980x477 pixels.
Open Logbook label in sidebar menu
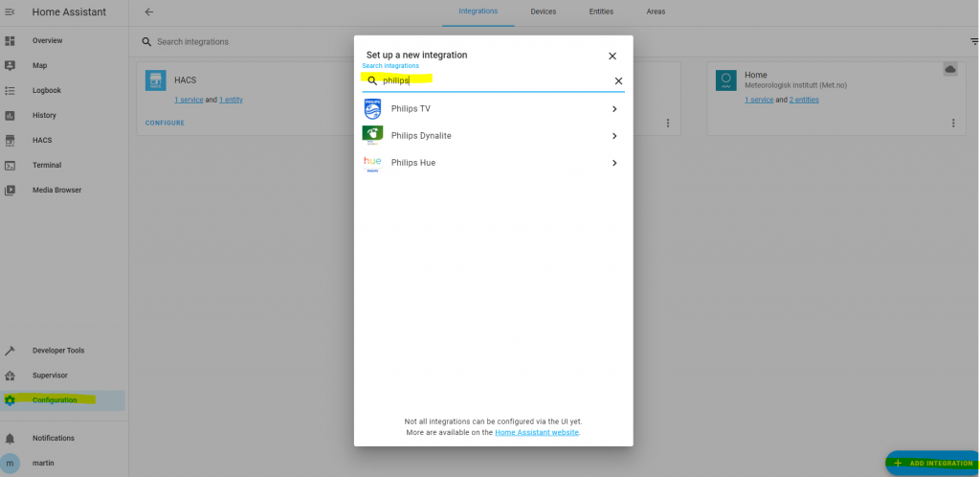coord(47,91)
